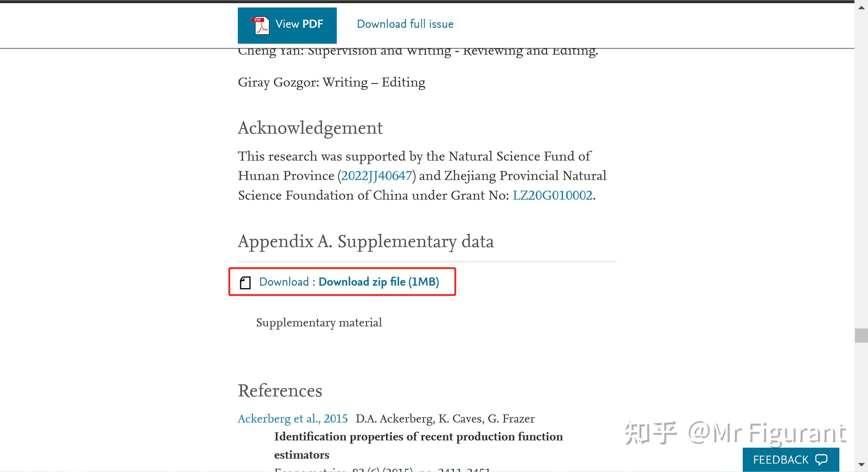Click the Appendix A. Supplementary data heading
The width and height of the screenshot is (868, 472).
point(366,241)
